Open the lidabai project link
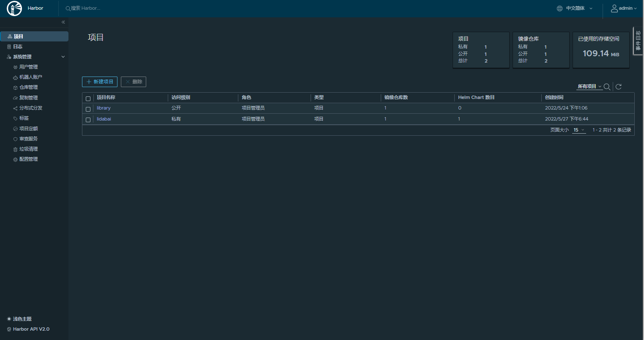Viewport: 644px width, 340px height. pos(104,119)
